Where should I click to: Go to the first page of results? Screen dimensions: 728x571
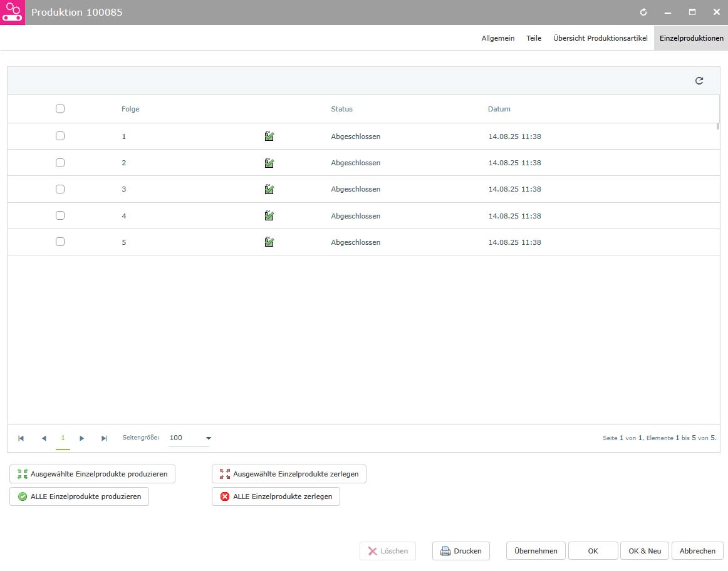[x=21, y=438]
